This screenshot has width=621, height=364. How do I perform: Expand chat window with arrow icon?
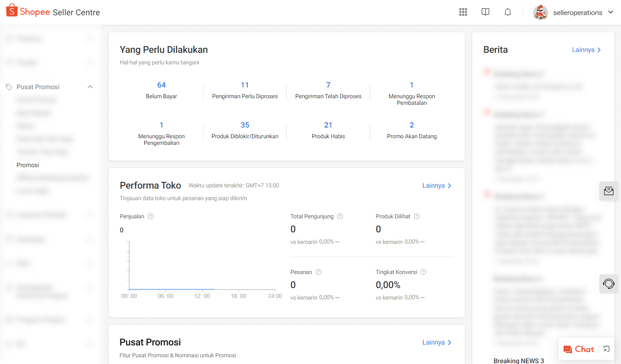[x=606, y=349]
